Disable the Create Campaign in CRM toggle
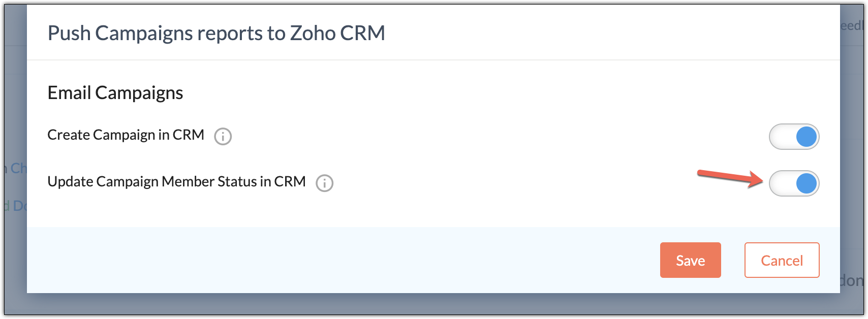This screenshot has height=319, width=868. pyautogui.click(x=794, y=137)
